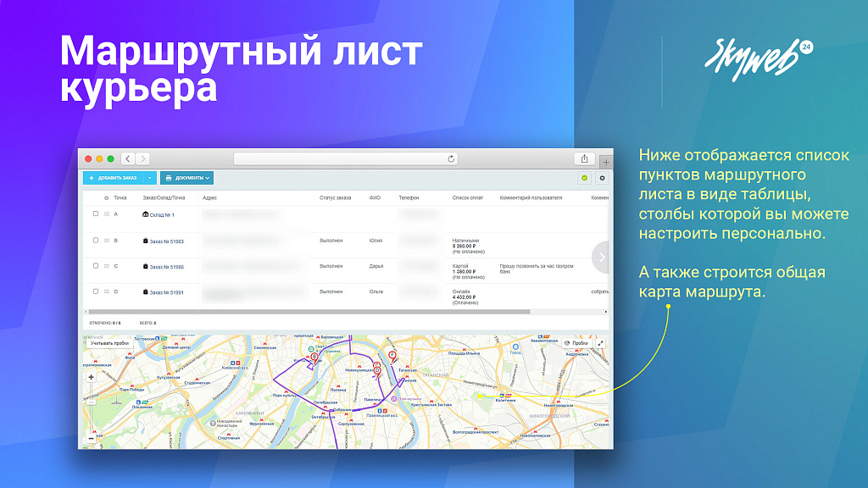Click the Учитывать пробки map option
Screen dimensions: 868x488
(109, 343)
